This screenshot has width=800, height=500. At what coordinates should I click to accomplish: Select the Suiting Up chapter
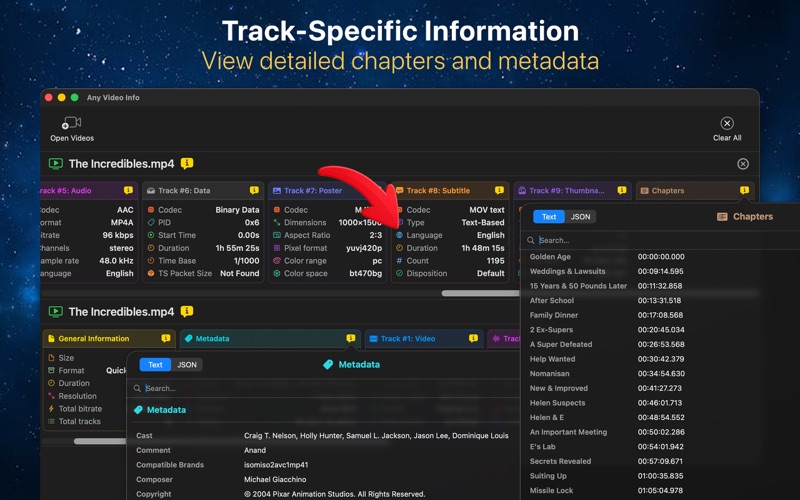point(658,476)
